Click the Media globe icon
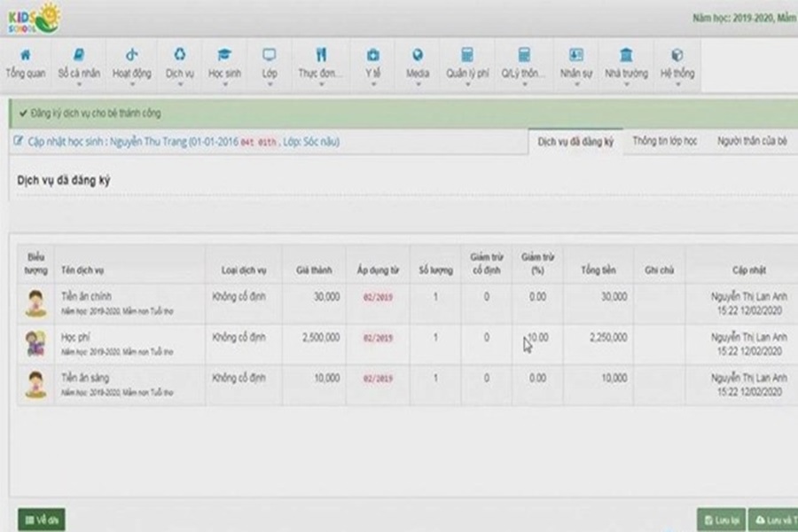The width and height of the screenshot is (798, 532). [x=418, y=55]
